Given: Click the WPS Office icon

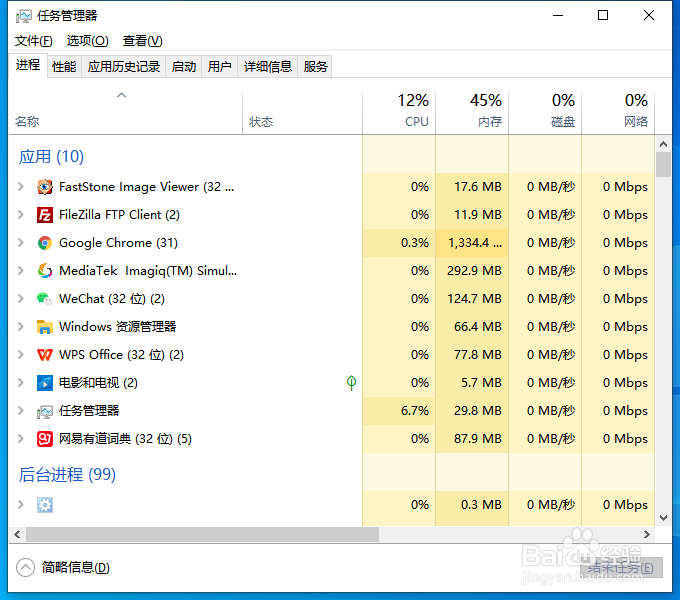Looking at the screenshot, I should coord(45,355).
